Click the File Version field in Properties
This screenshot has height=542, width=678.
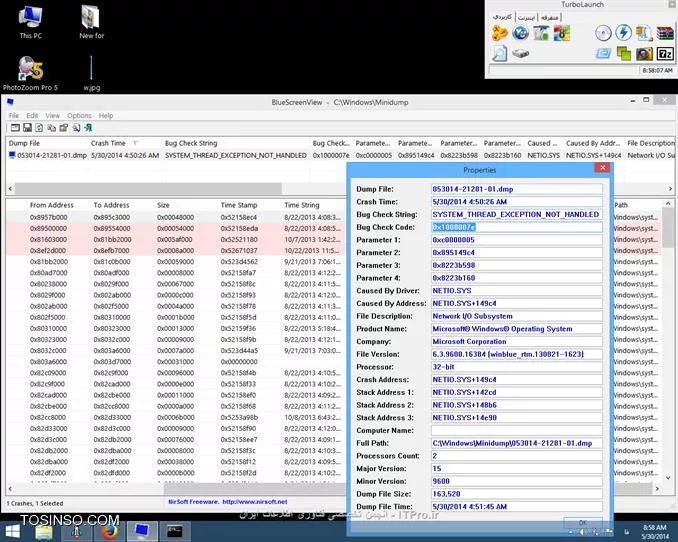point(516,354)
